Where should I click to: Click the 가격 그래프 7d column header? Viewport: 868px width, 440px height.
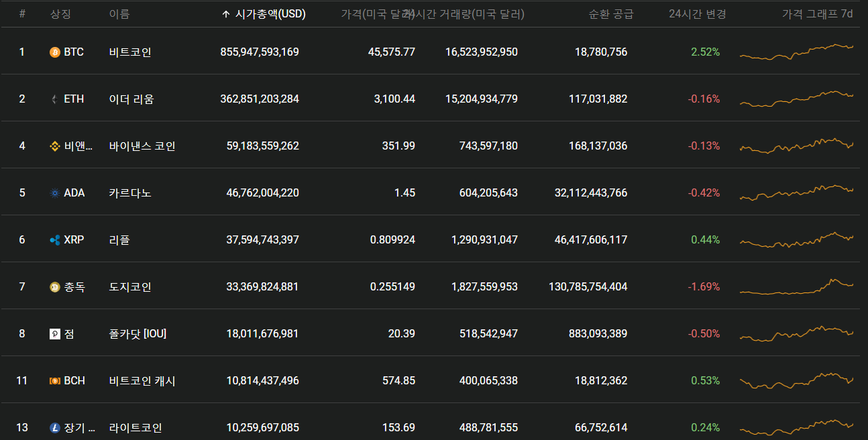click(817, 13)
